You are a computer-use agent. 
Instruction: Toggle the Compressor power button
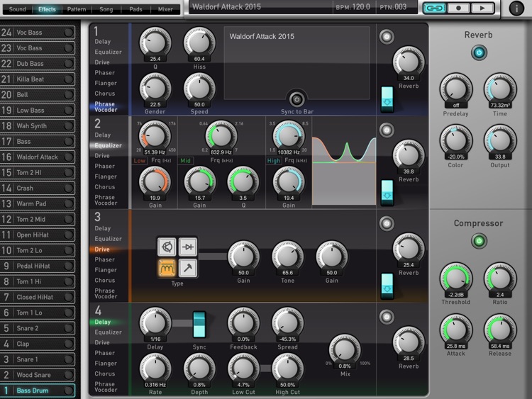479,241
